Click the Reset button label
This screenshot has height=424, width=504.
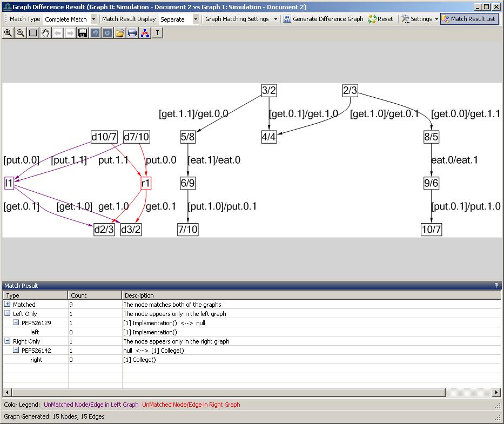pos(385,19)
